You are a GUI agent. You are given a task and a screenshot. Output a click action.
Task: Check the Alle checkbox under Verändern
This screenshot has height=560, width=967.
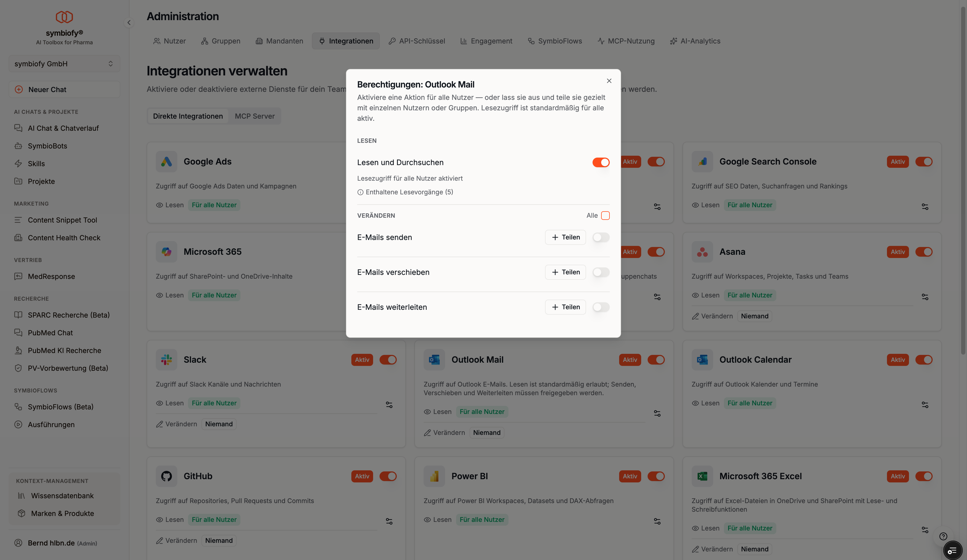(x=605, y=216)
